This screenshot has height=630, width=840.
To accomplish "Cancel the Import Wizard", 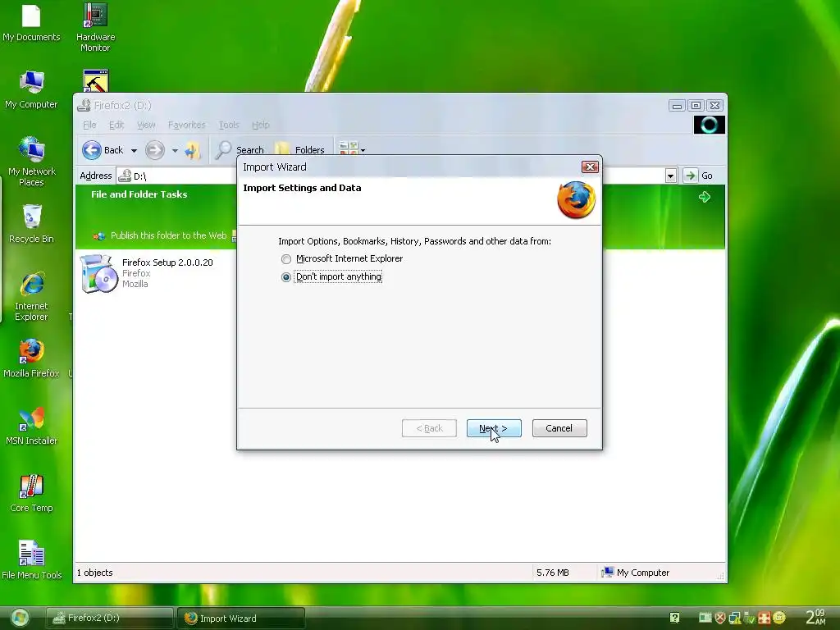I will point(559,428).
